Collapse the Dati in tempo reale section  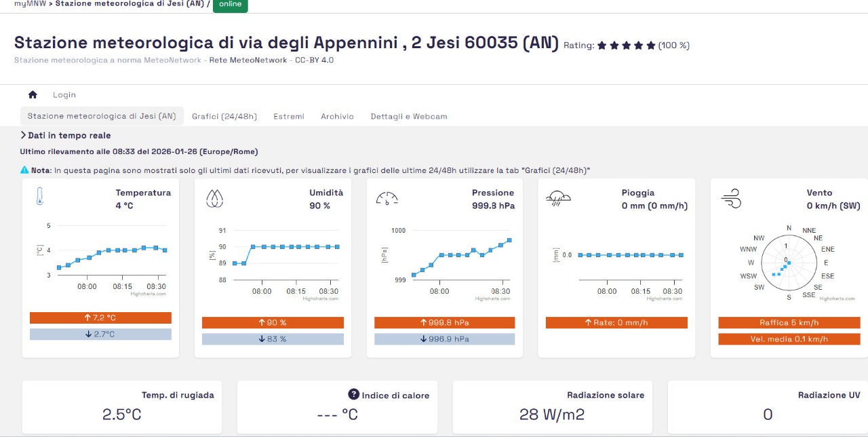pos(24,136)
